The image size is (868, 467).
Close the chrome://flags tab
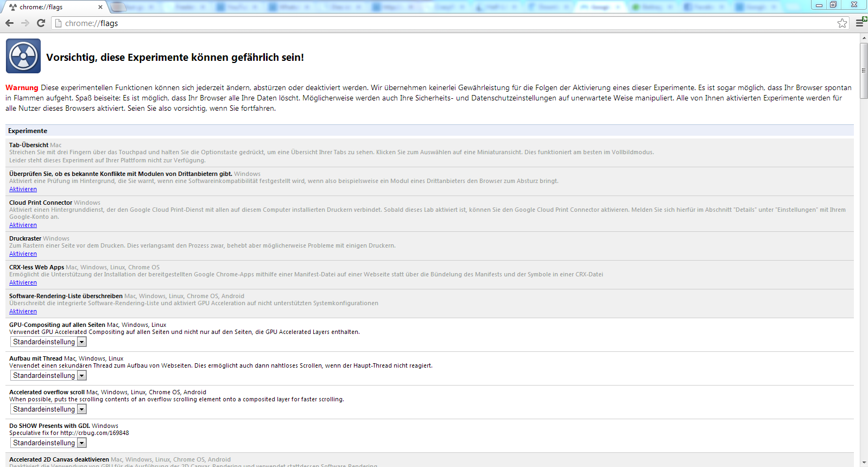pos(100,7)
